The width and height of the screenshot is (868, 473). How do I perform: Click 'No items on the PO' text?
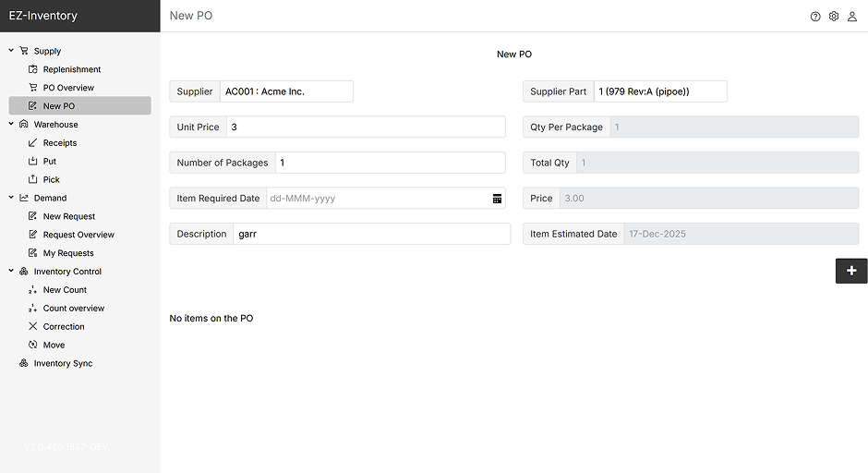coord(211,319)
